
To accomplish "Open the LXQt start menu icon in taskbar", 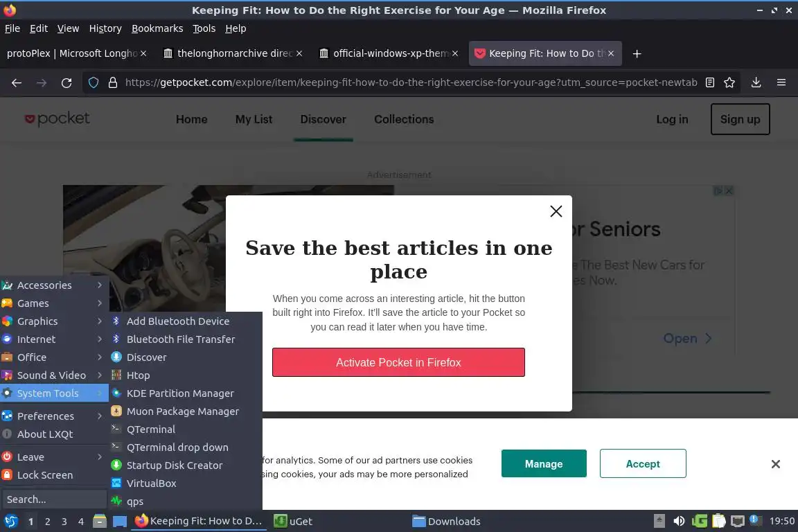I will (x=10, y=522).
